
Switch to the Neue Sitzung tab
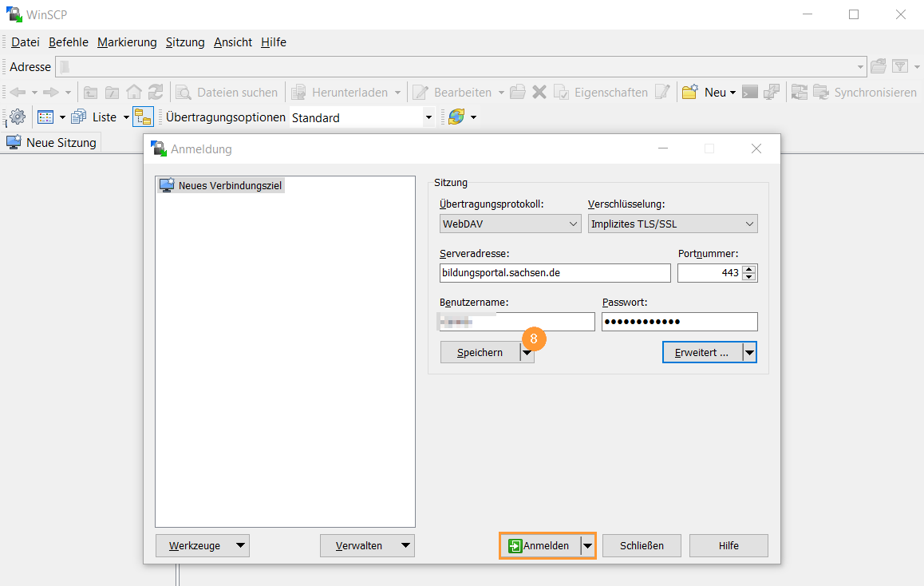[51, 142]
